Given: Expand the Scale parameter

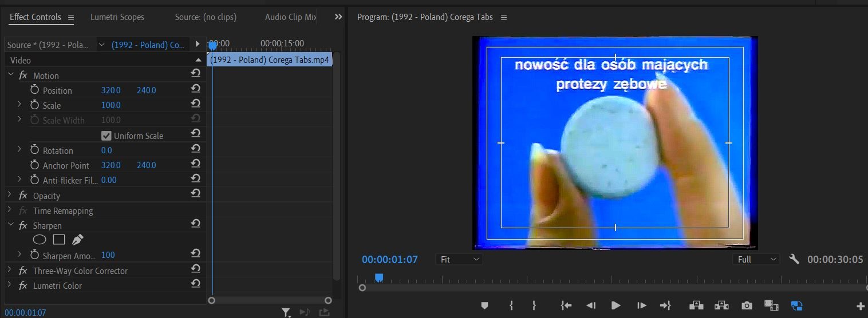Looking at the screenshot, I should tap(19, 105).
